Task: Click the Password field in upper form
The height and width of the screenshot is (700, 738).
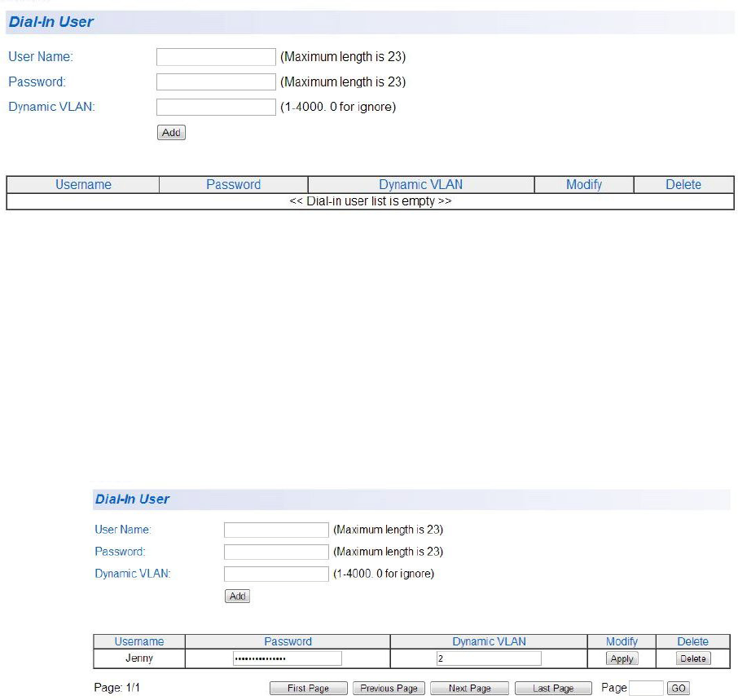Action: (x=216, y=82)
